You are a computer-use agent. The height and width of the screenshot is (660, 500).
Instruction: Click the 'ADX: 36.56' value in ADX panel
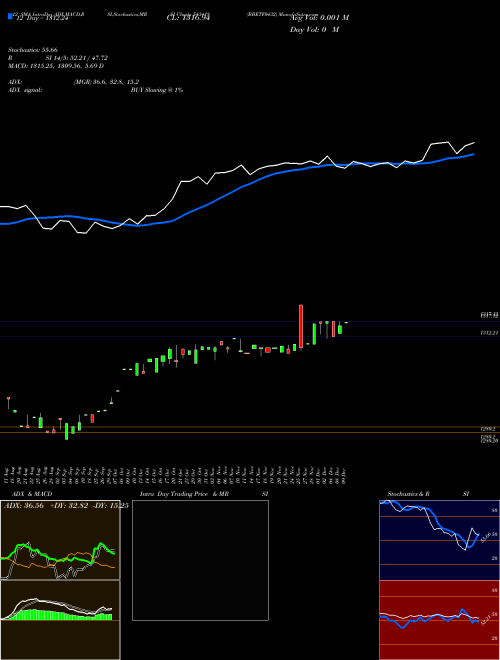pos(24,506)
